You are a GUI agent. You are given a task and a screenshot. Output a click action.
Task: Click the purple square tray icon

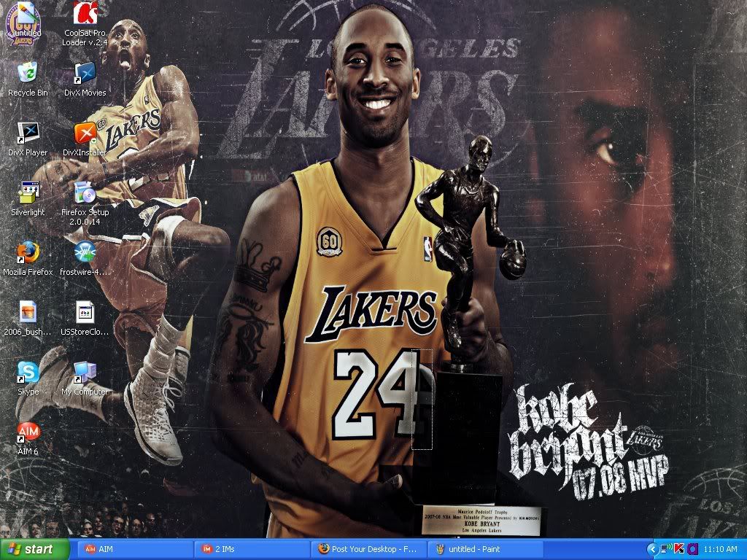692,549
